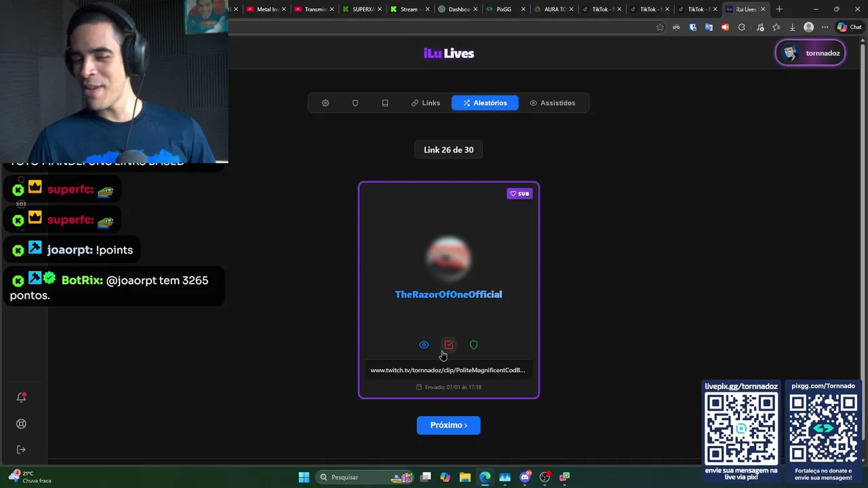This screenshot has height=488, width=868.
Task: Click the browser profile avatar icon
Action: pos(808,27)
